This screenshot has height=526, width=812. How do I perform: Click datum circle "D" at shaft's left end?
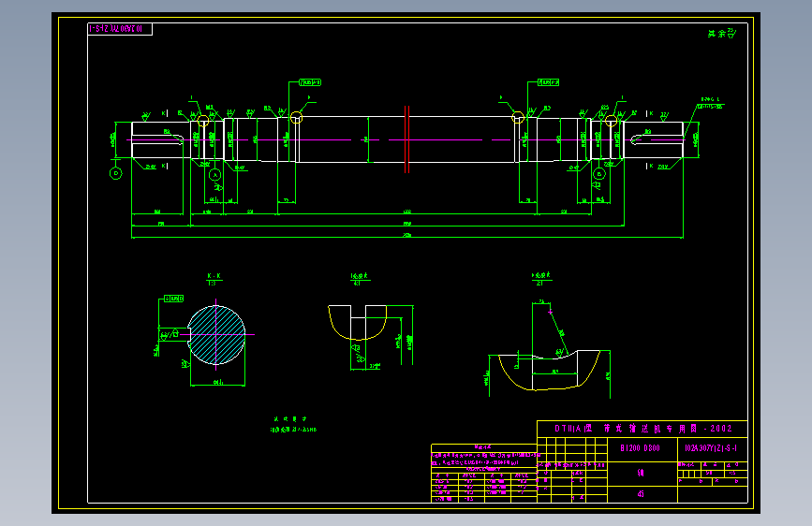point(116,173)
